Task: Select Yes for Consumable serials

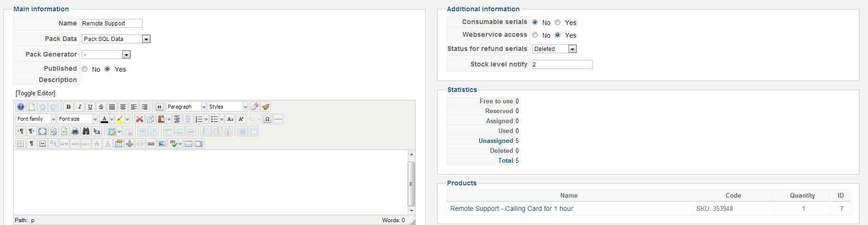Action: (x=558, y=22)
